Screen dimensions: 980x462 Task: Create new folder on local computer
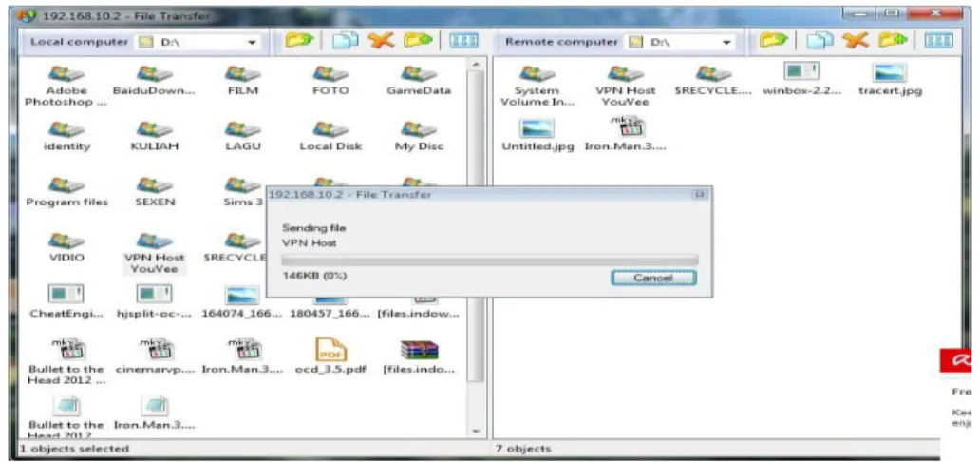[x=418, y=41]
